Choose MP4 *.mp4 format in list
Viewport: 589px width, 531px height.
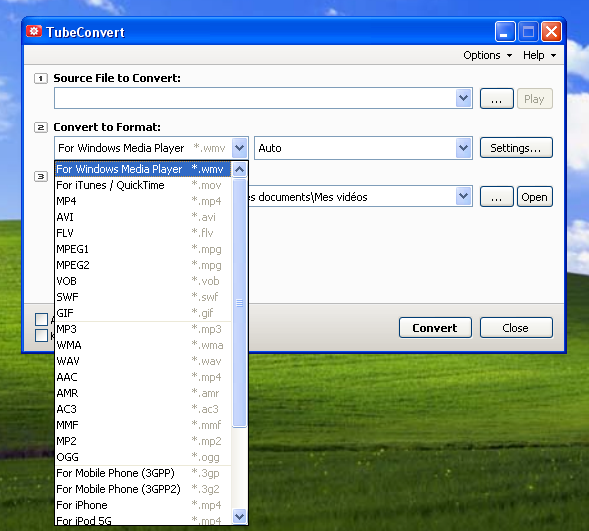point(143,201)
